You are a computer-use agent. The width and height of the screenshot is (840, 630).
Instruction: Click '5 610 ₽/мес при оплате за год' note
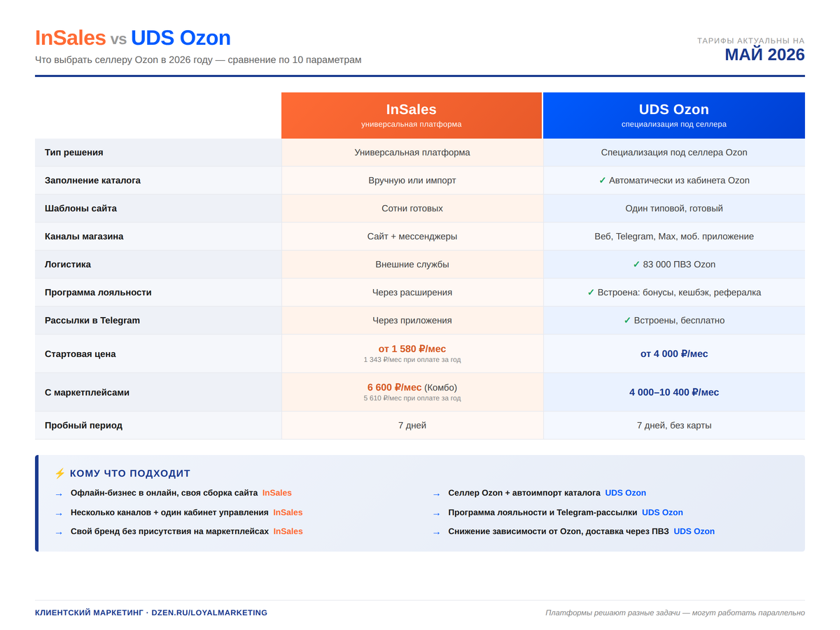[412, 398]
